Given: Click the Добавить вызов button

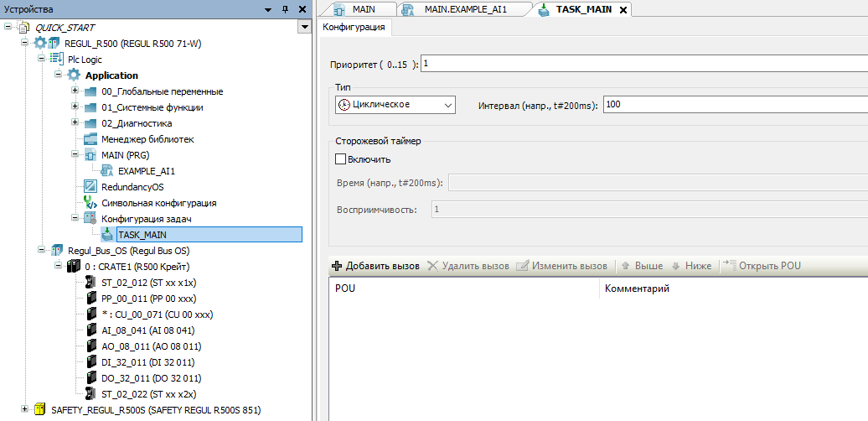Looking at the screenshot, I should [x=375, y=266].
